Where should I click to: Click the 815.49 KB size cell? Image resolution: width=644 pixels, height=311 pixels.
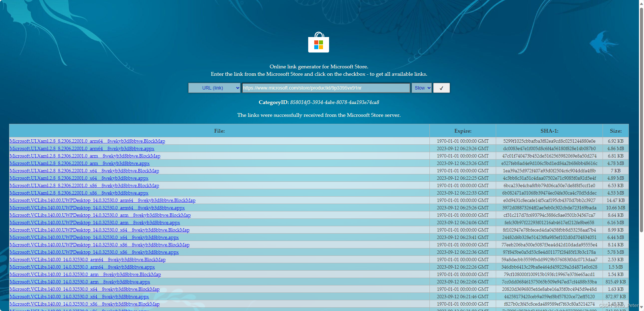616,282
